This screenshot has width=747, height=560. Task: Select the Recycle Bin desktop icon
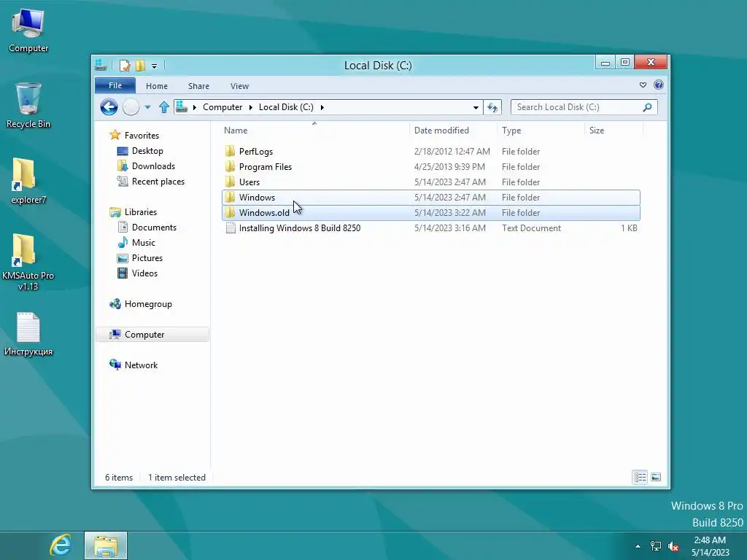point(28,105)
